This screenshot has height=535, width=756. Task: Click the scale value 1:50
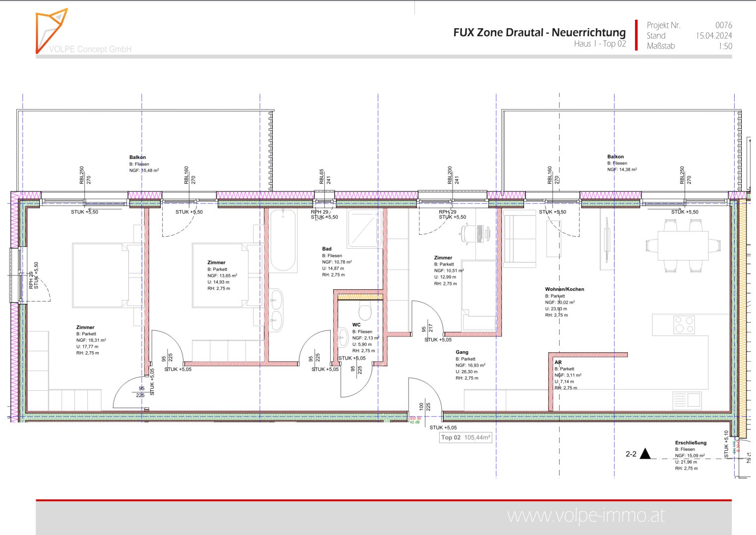725,46
